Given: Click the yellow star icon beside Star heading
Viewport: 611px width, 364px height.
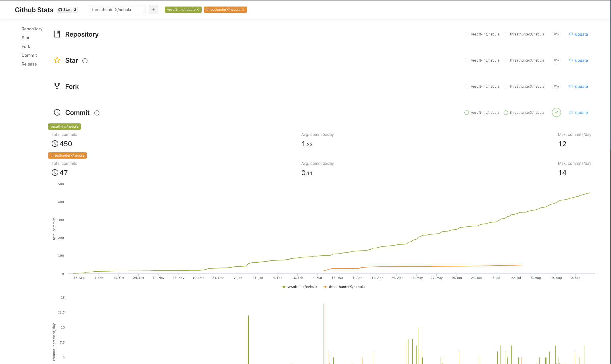Looking at the screenshot, I should (x=57, y=60).
